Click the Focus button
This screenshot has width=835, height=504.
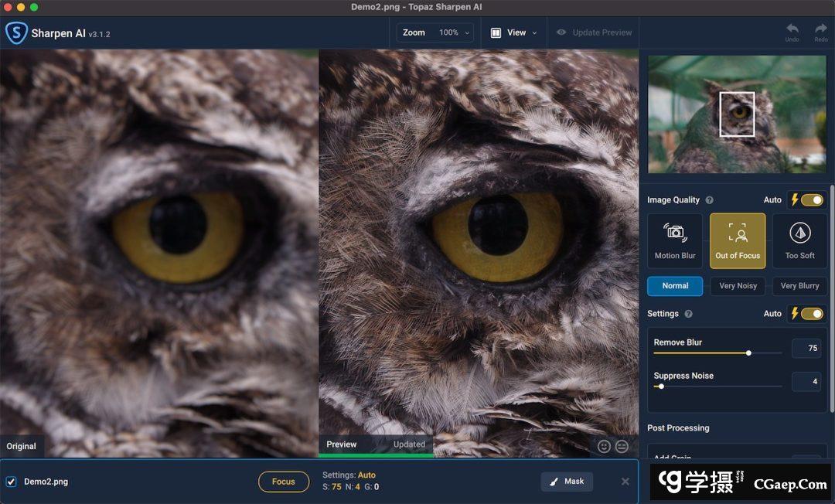283,482
